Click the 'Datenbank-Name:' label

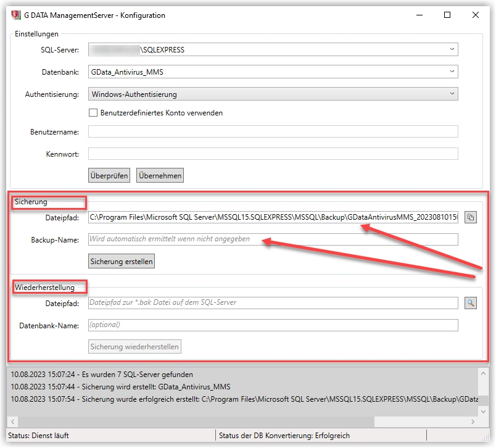point(49,326)
